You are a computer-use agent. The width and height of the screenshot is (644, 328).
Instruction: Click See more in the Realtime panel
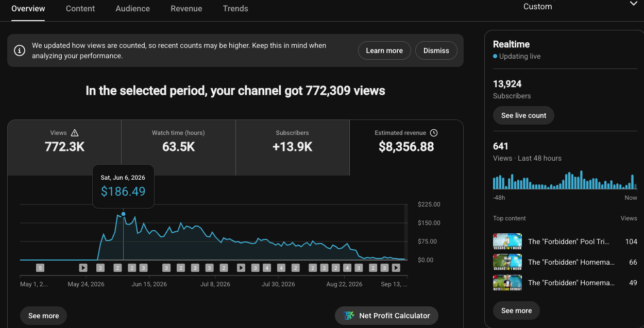(516, 310)
